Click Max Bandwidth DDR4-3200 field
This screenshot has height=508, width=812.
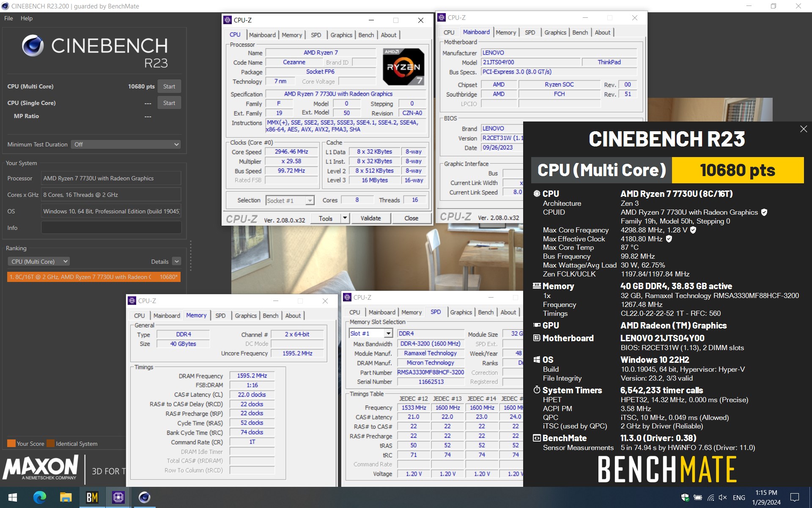point(431,344)
